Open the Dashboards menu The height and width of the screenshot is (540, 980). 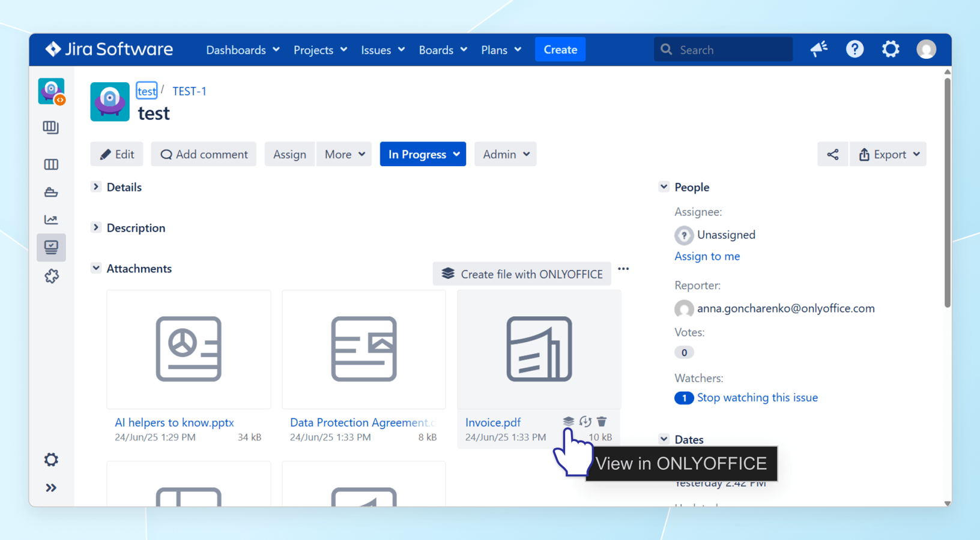(243, 50)
